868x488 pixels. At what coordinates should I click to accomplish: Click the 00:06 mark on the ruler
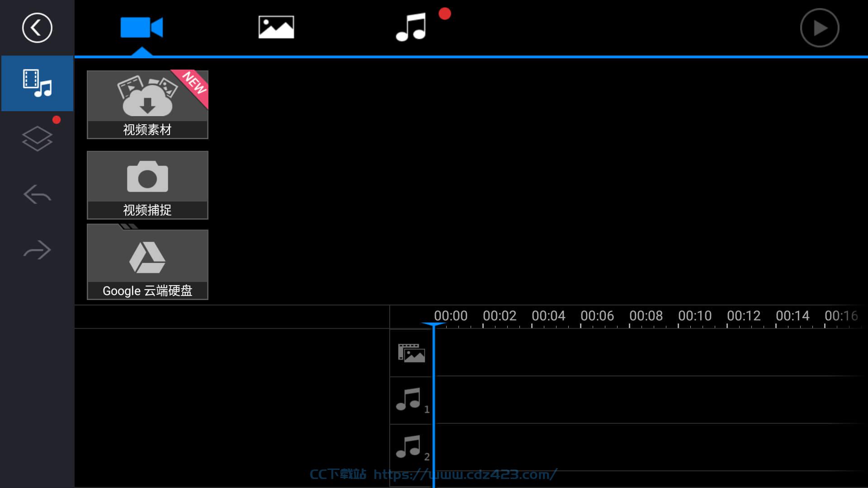coord(597,315)
